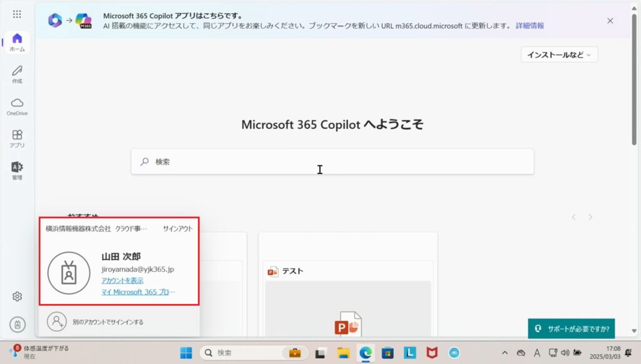The image size is (641, 364).
Task: Open the 作成 (Create) page
Action: (17, 74)
